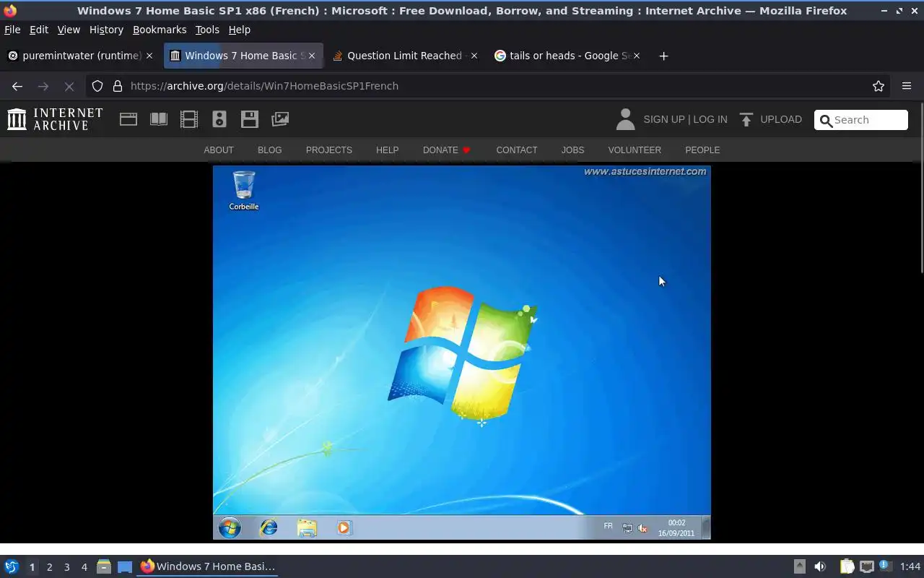This screenshot has height=578, width=924.
Task: Open the ABOUT link
Action: pyautogui.click(x=219, y=150)
